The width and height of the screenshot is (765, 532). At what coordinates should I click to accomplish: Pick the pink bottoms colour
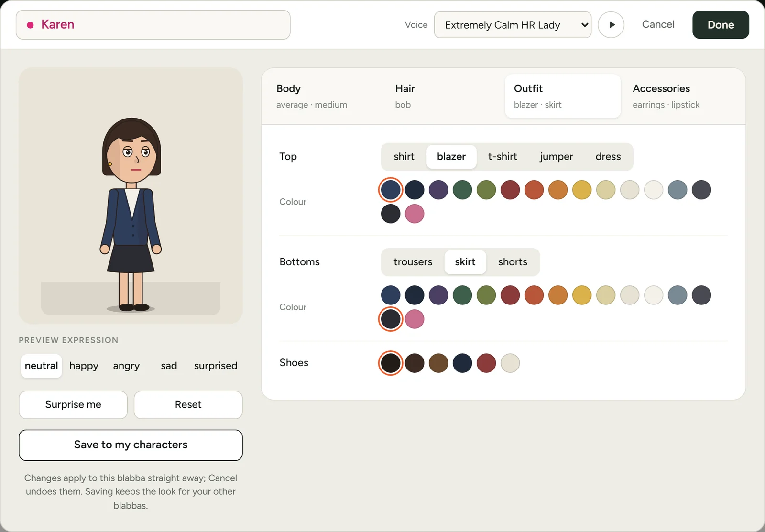pos(415,319)
